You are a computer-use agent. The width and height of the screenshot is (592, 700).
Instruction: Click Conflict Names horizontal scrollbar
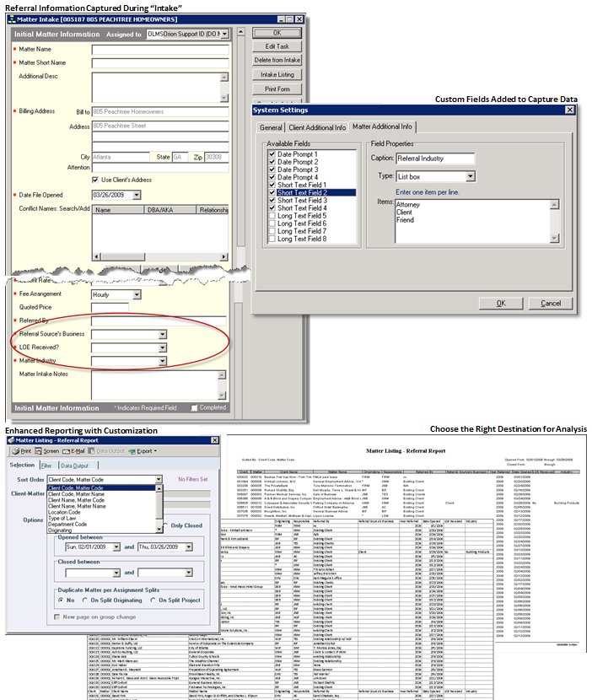[x=160, y=256]
